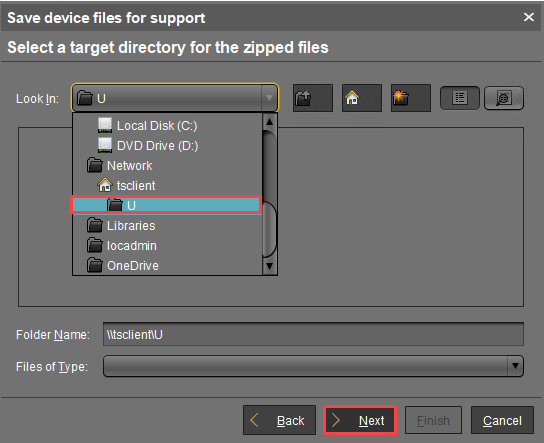Viewport: 544px width, 443px height.
Task: Click scroll up arrow in folder list
Action: (x=269, y=122)
